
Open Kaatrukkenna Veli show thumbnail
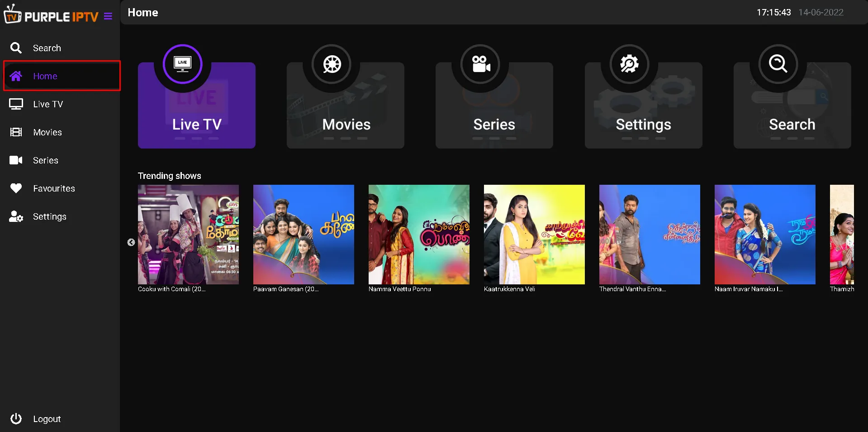[x=534, y=235]
